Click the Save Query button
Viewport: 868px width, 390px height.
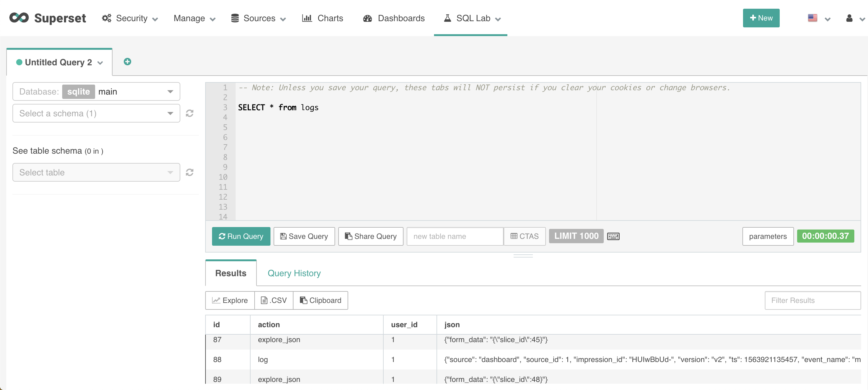[304, 236]
